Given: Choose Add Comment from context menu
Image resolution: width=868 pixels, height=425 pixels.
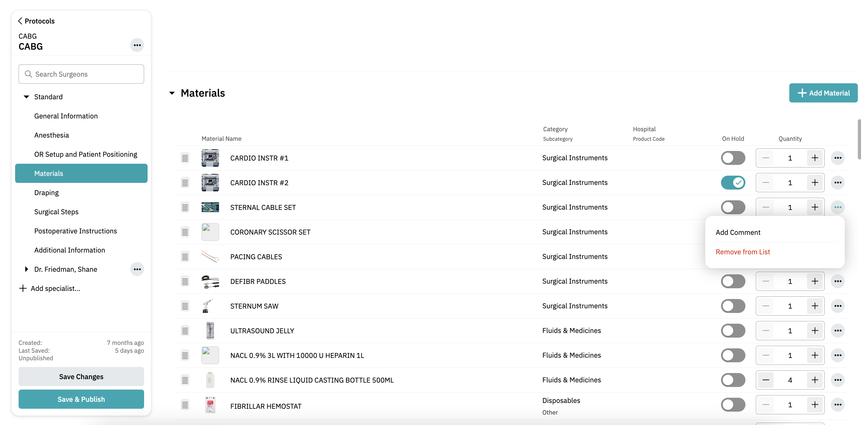Looking at the screenshot, I should click(738, 232).
